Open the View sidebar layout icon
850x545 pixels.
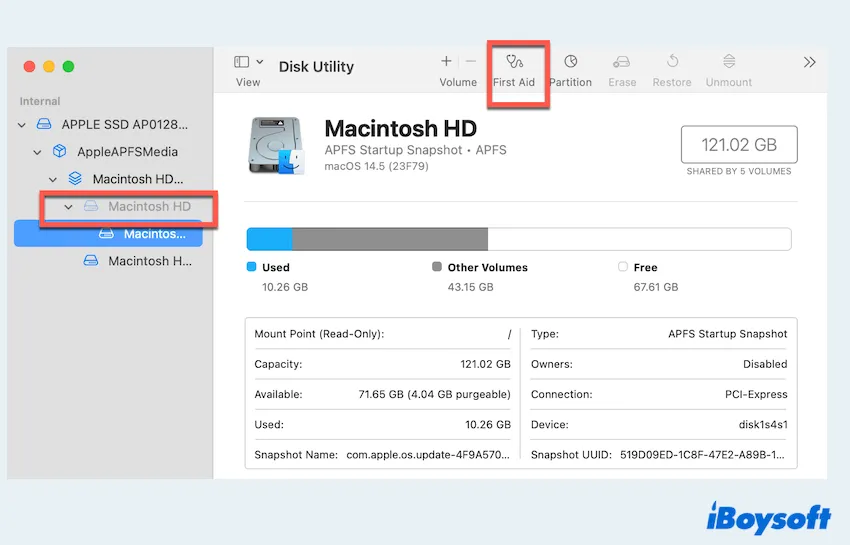[x=241, y=62]
